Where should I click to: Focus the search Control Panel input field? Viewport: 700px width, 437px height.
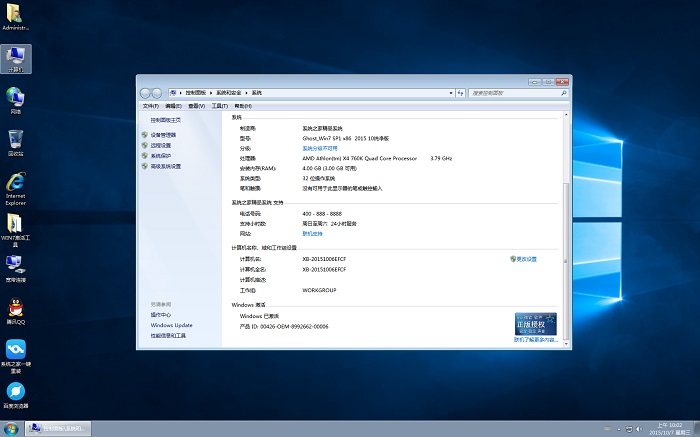tap(514, 93)
